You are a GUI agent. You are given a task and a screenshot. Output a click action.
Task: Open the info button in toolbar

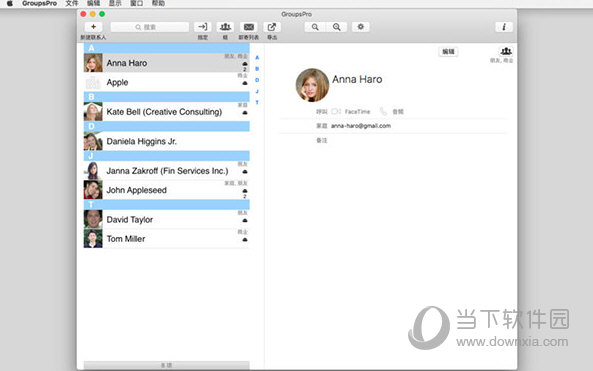coord(504,27)
